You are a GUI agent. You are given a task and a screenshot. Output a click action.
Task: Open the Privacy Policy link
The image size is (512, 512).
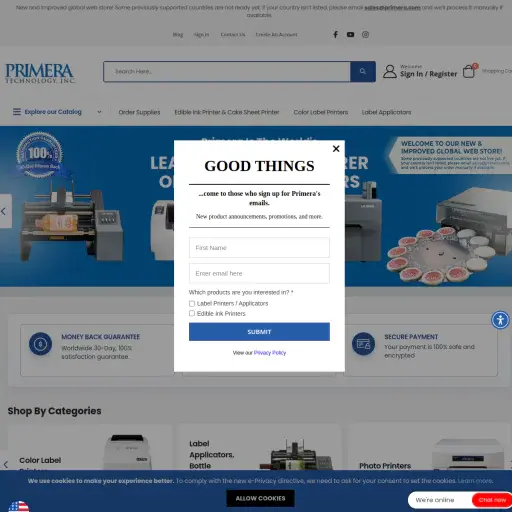(270, 353)
